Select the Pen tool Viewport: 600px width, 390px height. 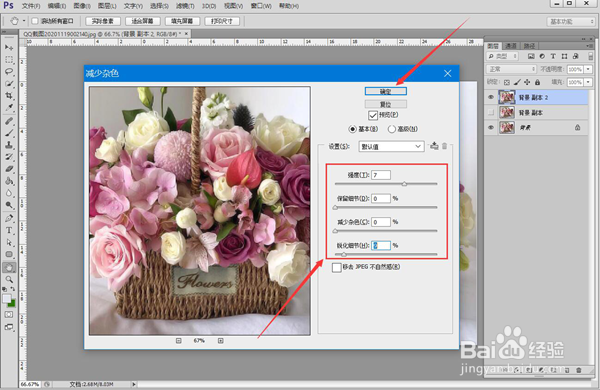9,218
